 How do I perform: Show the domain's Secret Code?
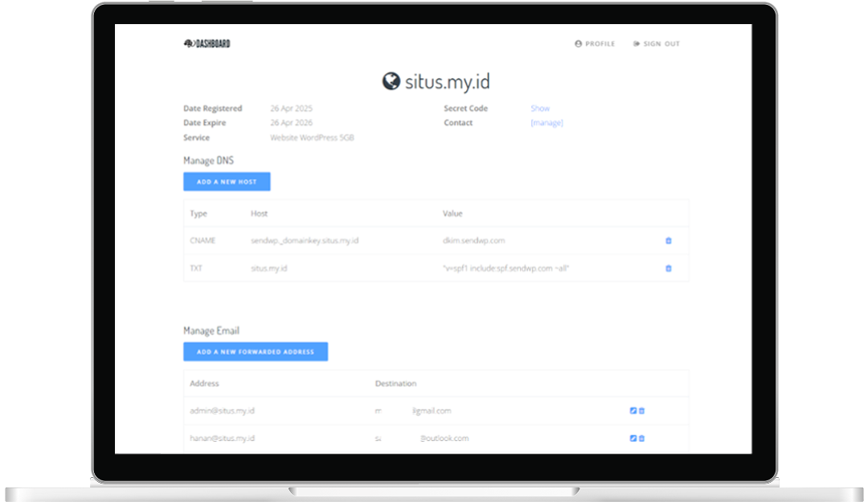pos(540,108)
